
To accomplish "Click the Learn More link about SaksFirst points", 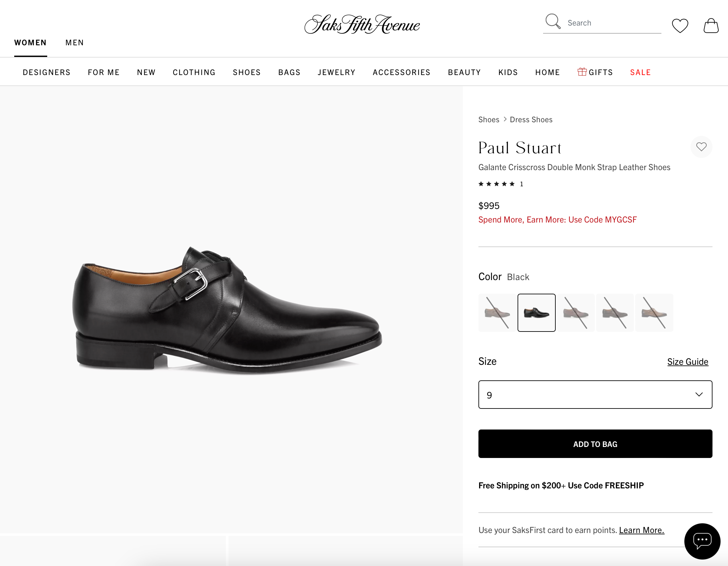I will (641, 530).
